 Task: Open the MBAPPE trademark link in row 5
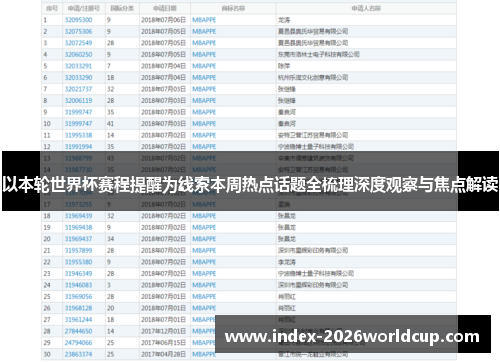coord(204,66)
